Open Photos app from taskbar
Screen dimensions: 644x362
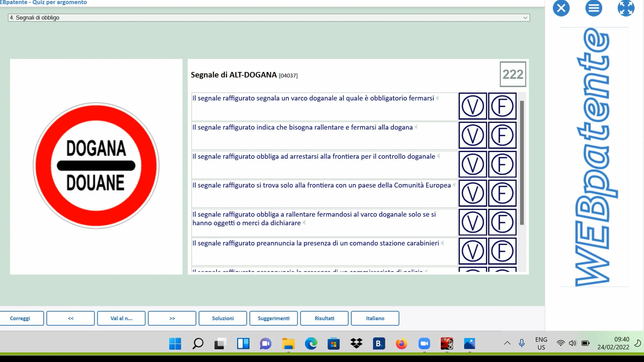coord(470,344)
